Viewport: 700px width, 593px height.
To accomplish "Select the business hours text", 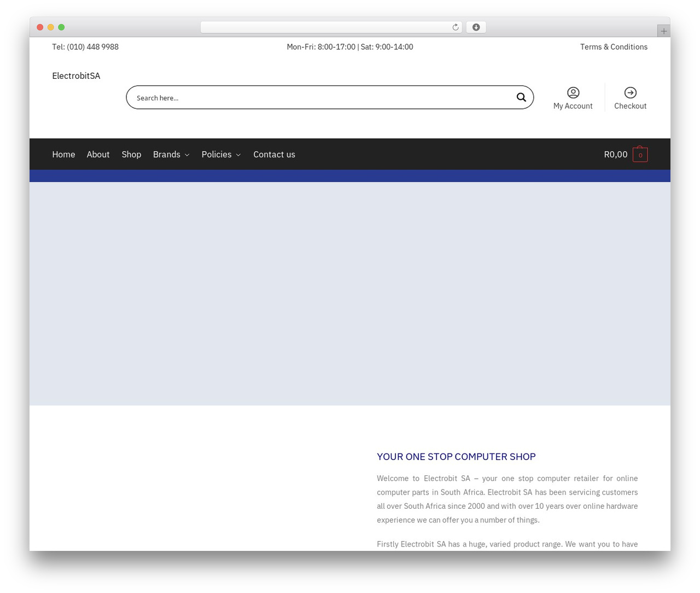I will click(350, 47).
